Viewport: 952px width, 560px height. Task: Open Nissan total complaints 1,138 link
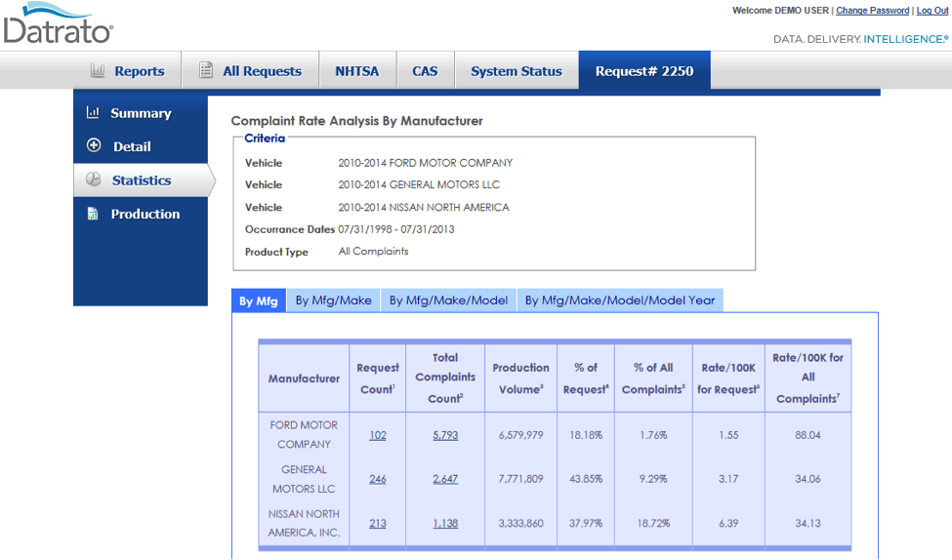tap(445, 523)
